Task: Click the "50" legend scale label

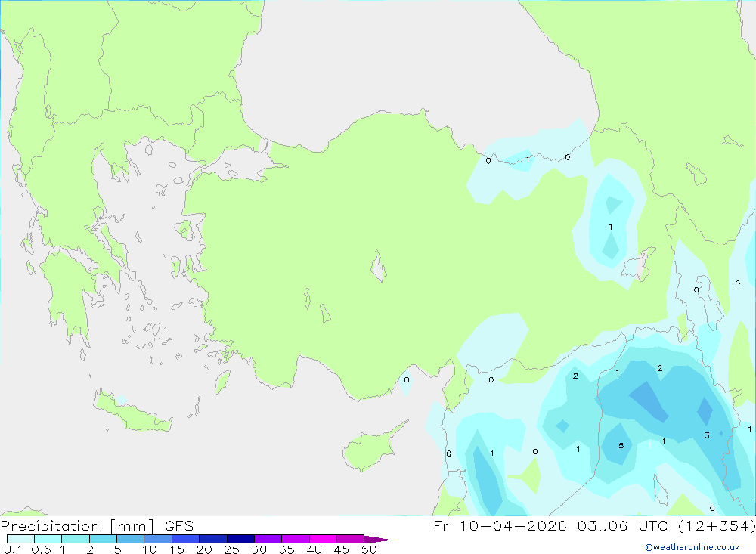Action: 369,549
